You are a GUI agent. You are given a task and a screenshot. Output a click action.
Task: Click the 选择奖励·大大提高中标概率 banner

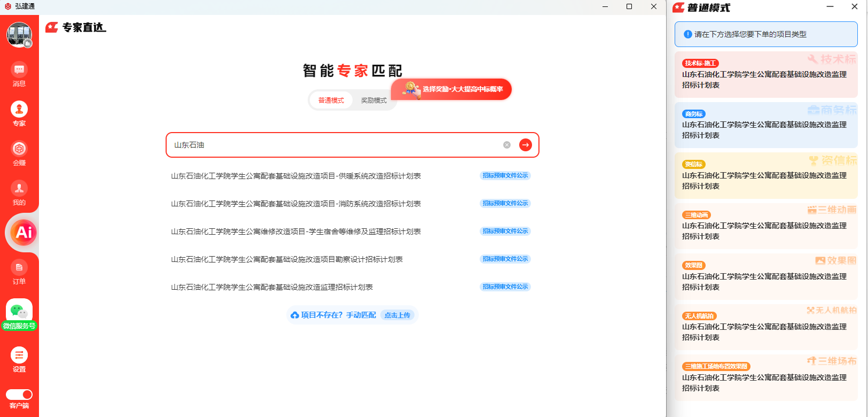coord(451,89)
